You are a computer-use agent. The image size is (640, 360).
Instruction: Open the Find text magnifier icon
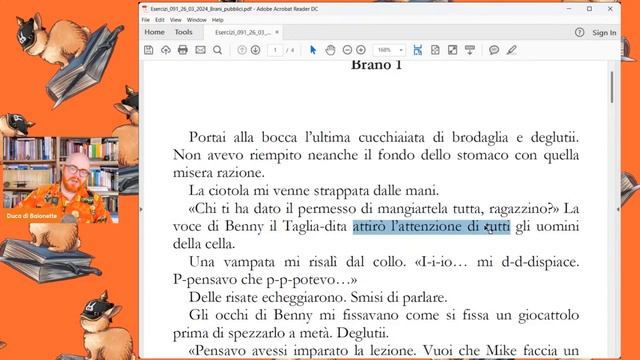click(218, 50)
